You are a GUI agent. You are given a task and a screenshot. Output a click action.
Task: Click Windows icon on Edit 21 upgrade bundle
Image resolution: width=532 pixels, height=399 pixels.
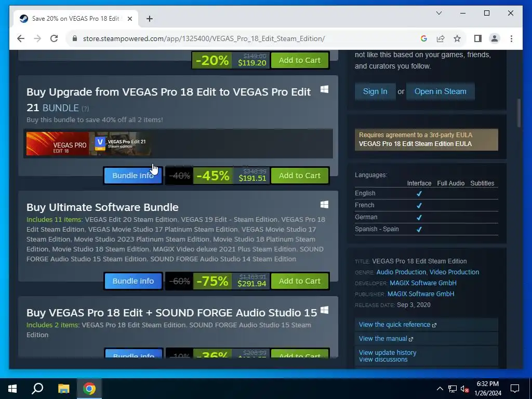click(x=324, y=89)
